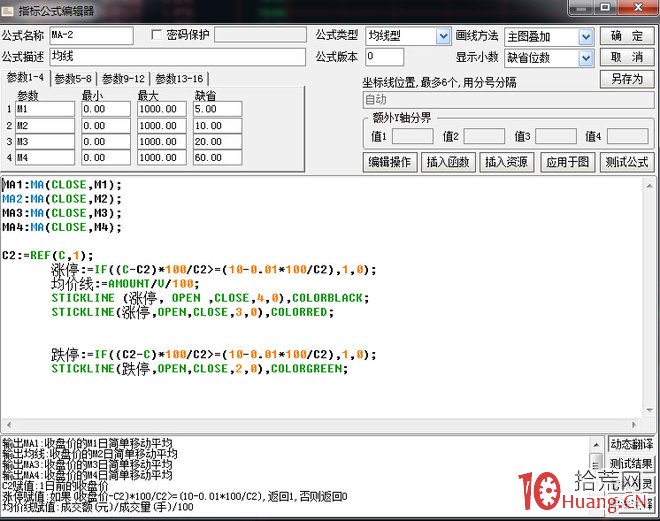The image size is (660, 521).
Task: Click the 确定 button
Action: pos(628,36)
